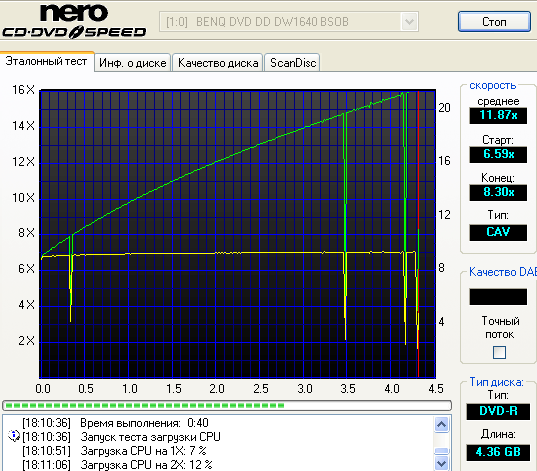Enable the Точный поток checkbox
The height and width of the screenshot is (471, 537).
tap(499, 352)
